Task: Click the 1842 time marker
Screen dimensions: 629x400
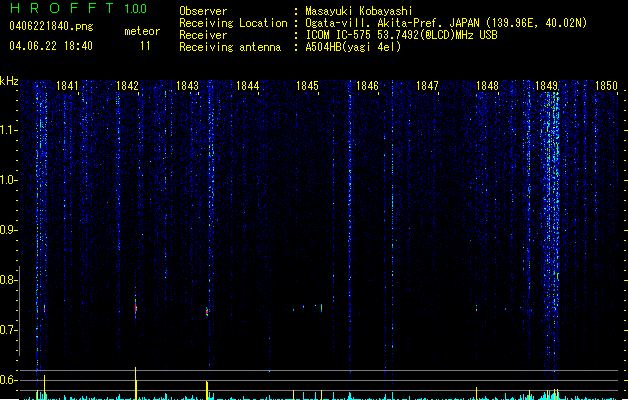Action: (127, 86)
